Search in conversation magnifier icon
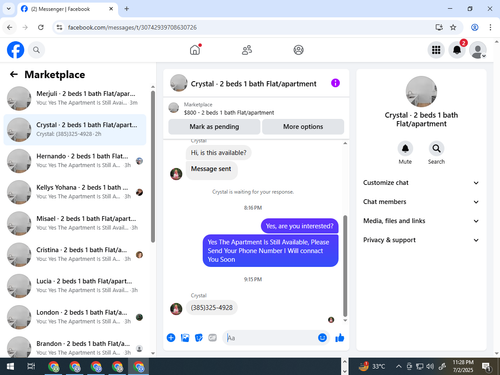The width and height of the screenshot is (500, 375). (436, 148)
